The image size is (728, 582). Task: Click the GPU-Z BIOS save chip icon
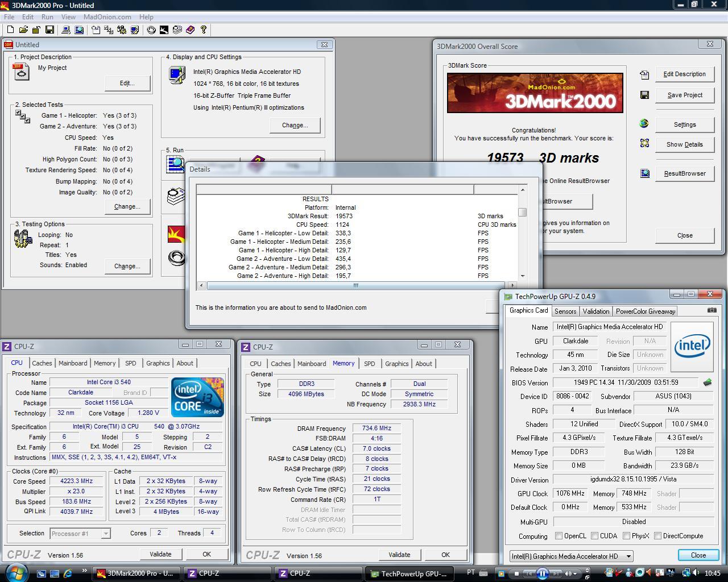click(x=708, y=383)
